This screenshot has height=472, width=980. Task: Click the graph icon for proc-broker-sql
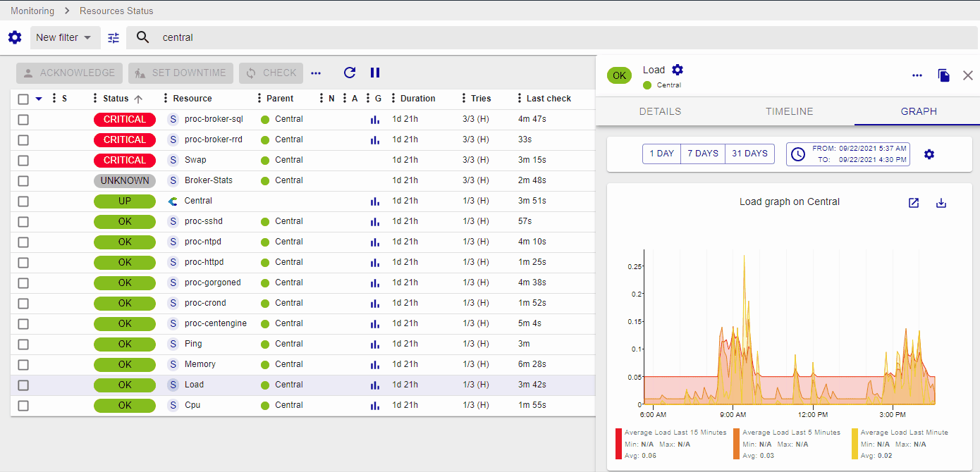click(375, 120)
